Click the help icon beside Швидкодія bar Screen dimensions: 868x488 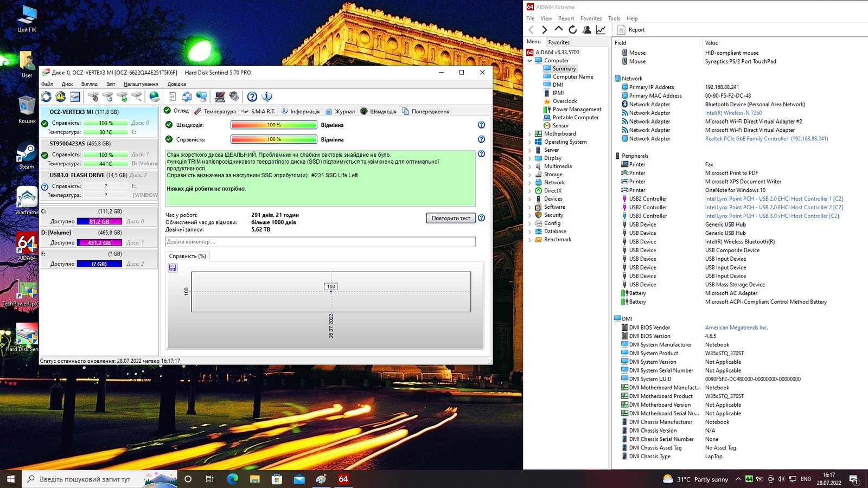point(481,125)
